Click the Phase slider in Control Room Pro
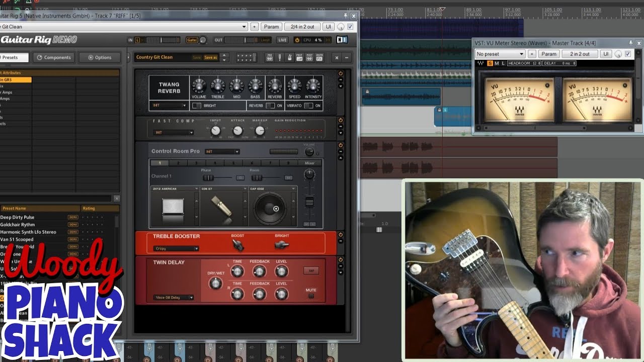 tap(208, 177)
